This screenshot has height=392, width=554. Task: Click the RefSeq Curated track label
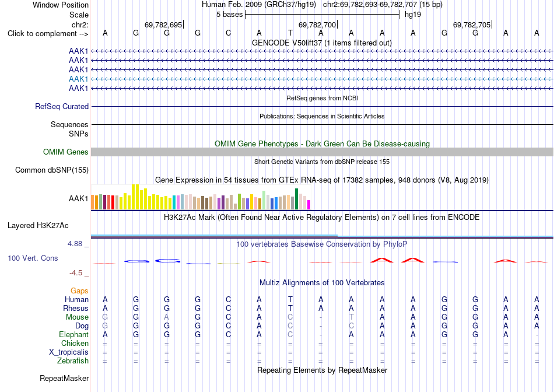62,106
